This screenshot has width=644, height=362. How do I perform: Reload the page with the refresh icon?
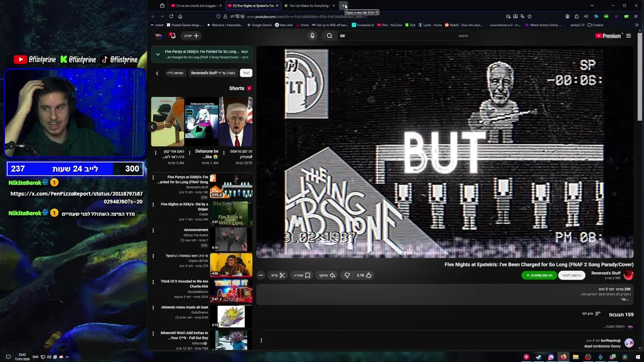click(x=171, y=16)
